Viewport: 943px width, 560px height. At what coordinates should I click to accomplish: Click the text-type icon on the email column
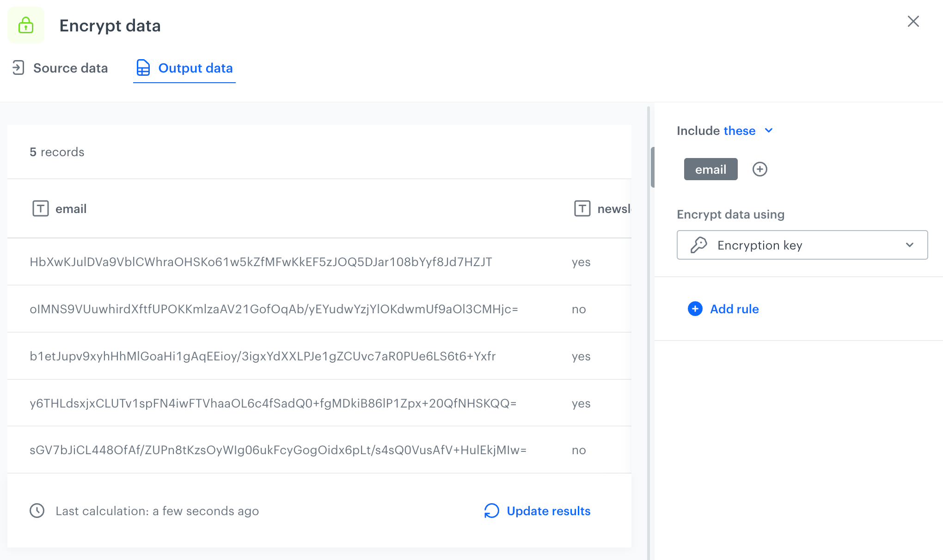(x=41, y=208)
